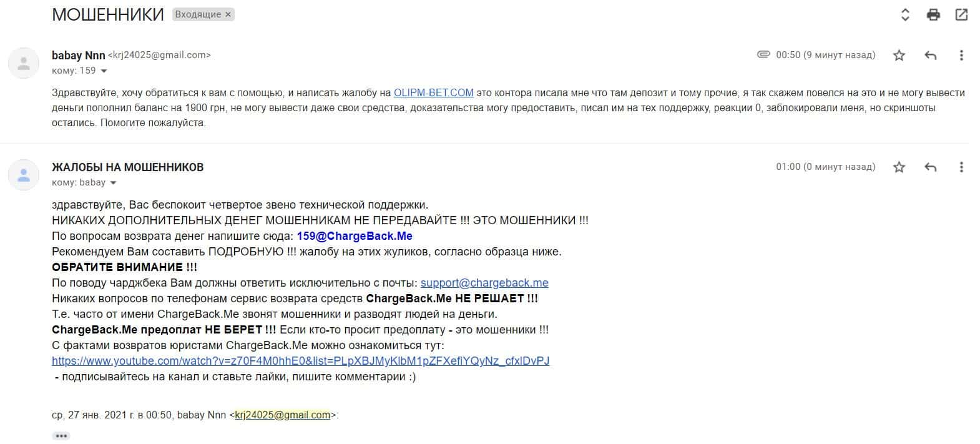
Task: Star the babay Nnn message
Action: [899, 56]
